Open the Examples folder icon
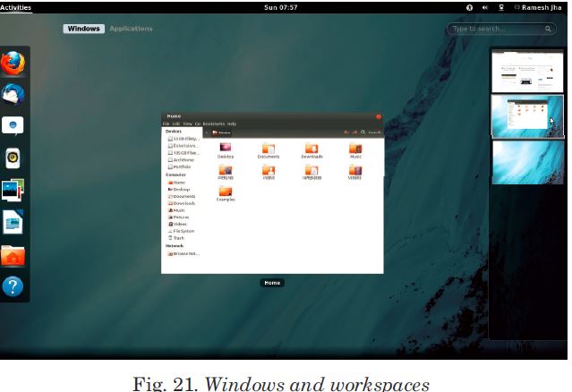Screen dimensions: 572x392 [226, 193]
